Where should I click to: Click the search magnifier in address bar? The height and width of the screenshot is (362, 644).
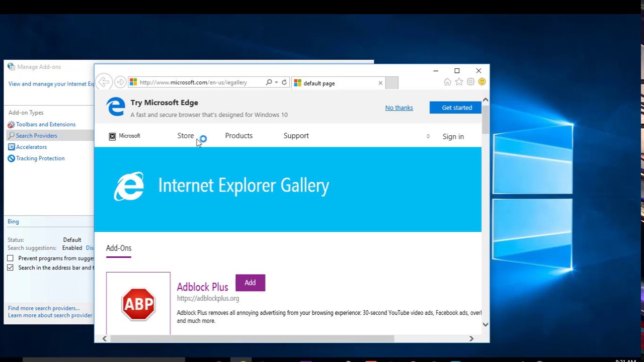[x=269, y=82]
